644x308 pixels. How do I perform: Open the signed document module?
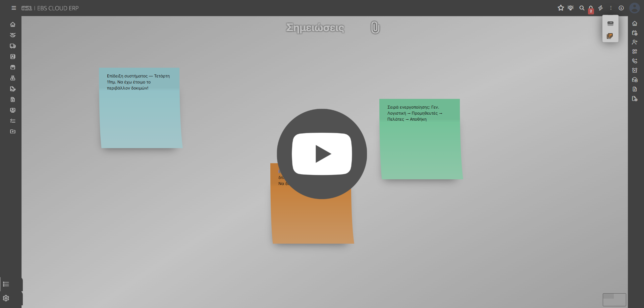(x=13, y=89)
